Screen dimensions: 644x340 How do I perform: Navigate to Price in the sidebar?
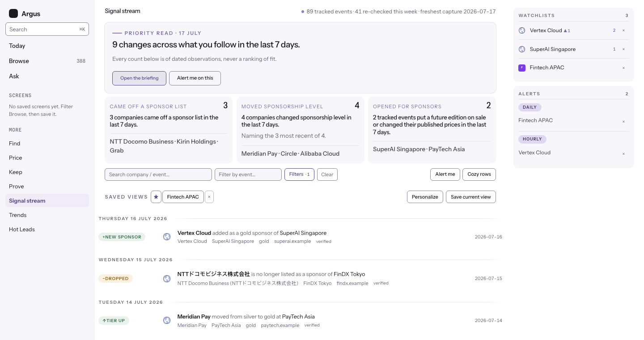pyautogui.click(x=47, y=158)
